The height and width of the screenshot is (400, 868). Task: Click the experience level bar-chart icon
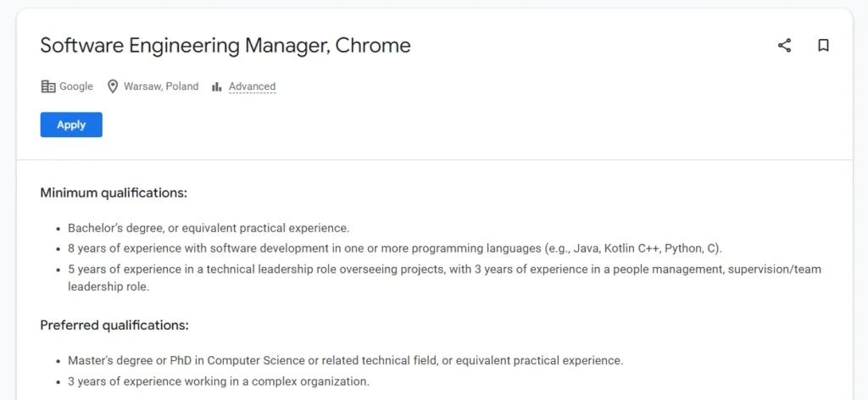217,86
